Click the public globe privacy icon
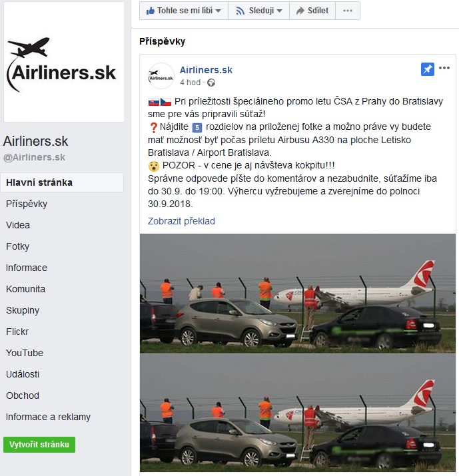This screenshot has height=476, width=459. (211, 83)
